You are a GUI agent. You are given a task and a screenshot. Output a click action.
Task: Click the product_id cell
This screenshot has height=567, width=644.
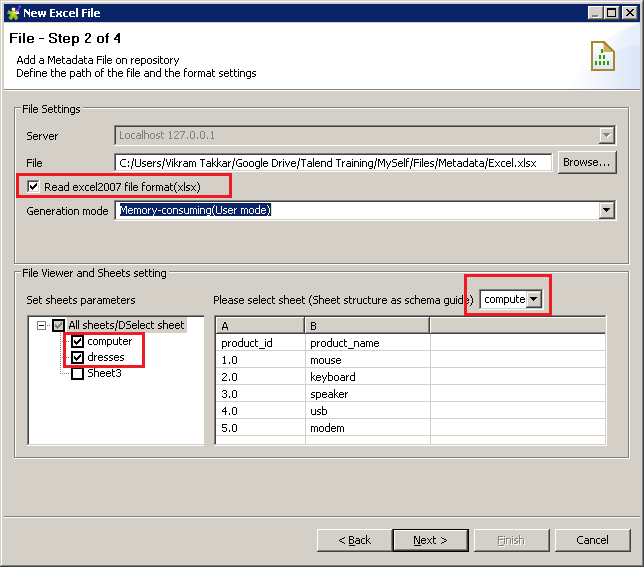(x=260, y=343)
